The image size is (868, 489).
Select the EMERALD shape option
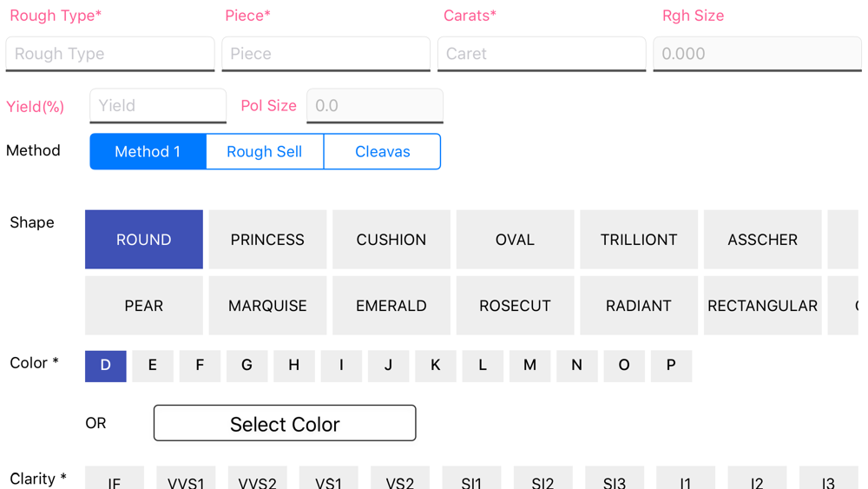coord(391,306)
